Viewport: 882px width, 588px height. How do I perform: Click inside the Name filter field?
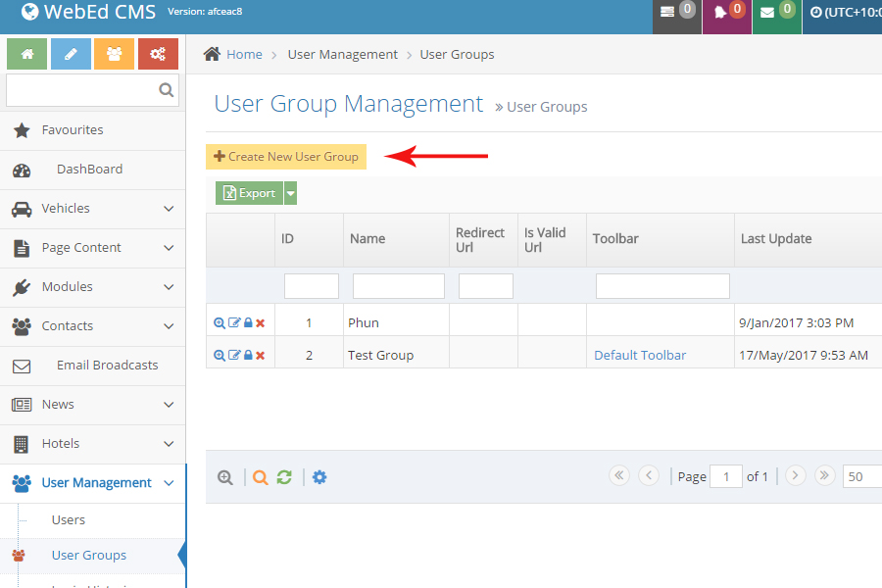(398, 285)
